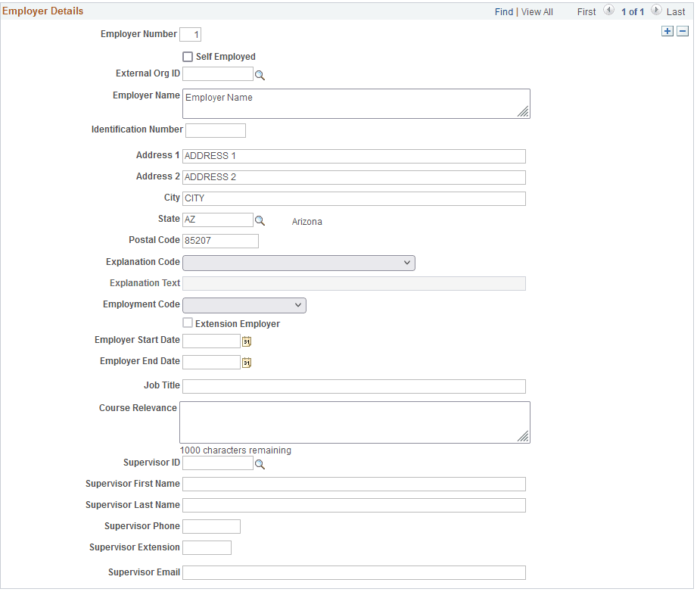Open the Explanation Code dropdown
The image size is (700, 592).
tap(298, 263)
